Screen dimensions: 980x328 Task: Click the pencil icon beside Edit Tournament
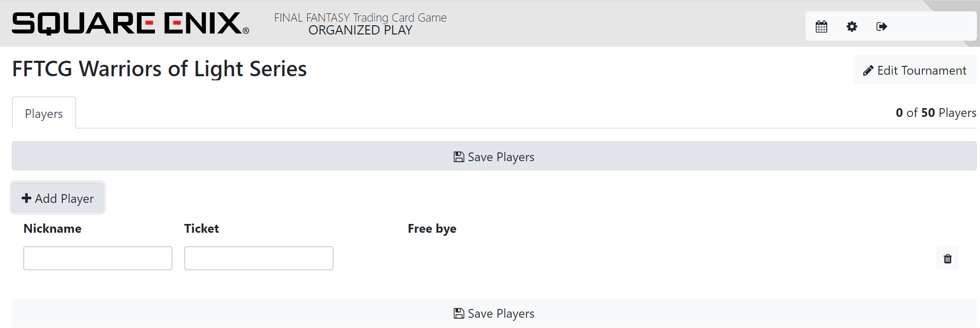(868, 71)
